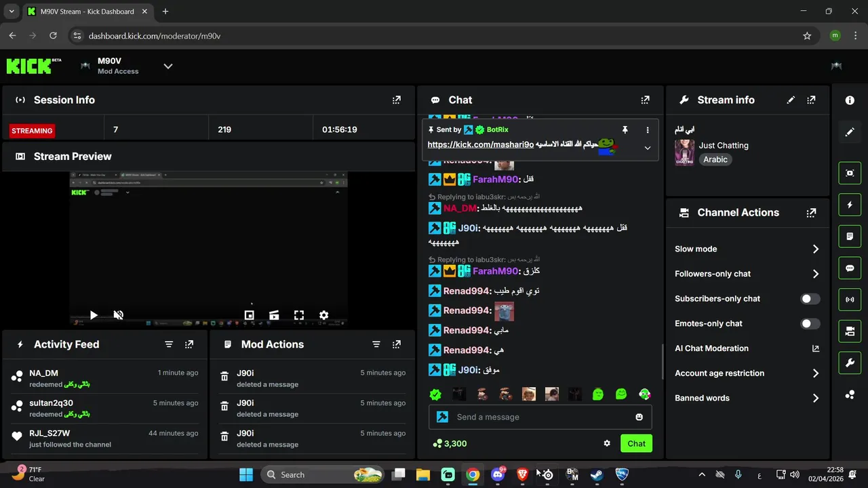Open Renad994 username on توي اقوم طيب message

pos(467,291)
